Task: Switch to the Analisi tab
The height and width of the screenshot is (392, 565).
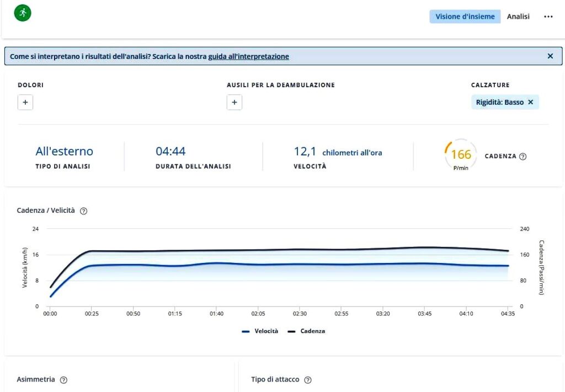Action: 518,17
